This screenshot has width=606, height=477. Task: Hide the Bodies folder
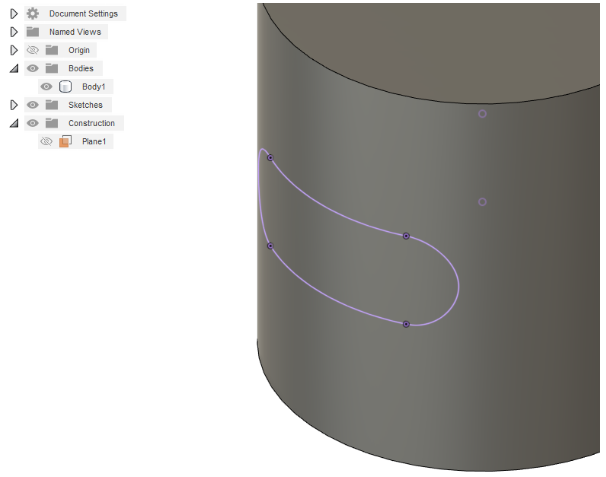click(33, 68)
